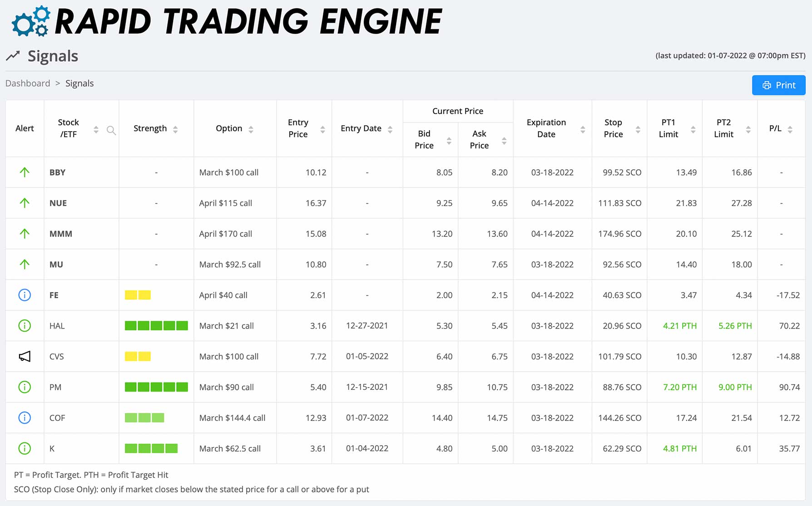Sort by Bid Price column
This screenshot has height=506, width=812.
click(449, 141)
